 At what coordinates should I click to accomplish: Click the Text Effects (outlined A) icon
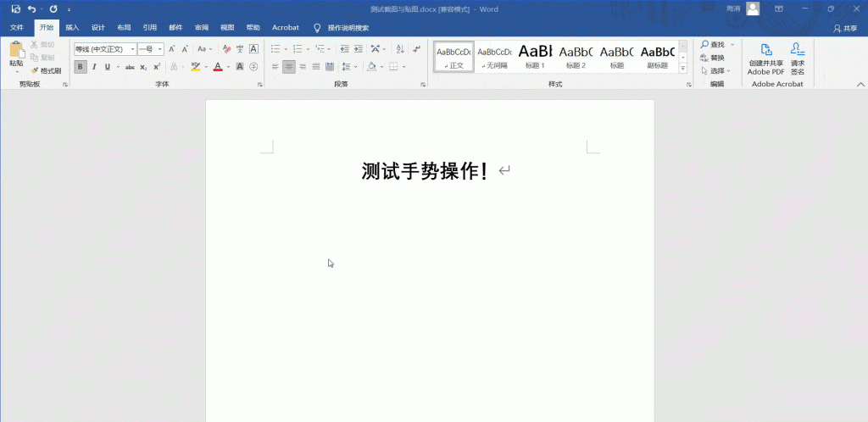(x=173, y=67)
